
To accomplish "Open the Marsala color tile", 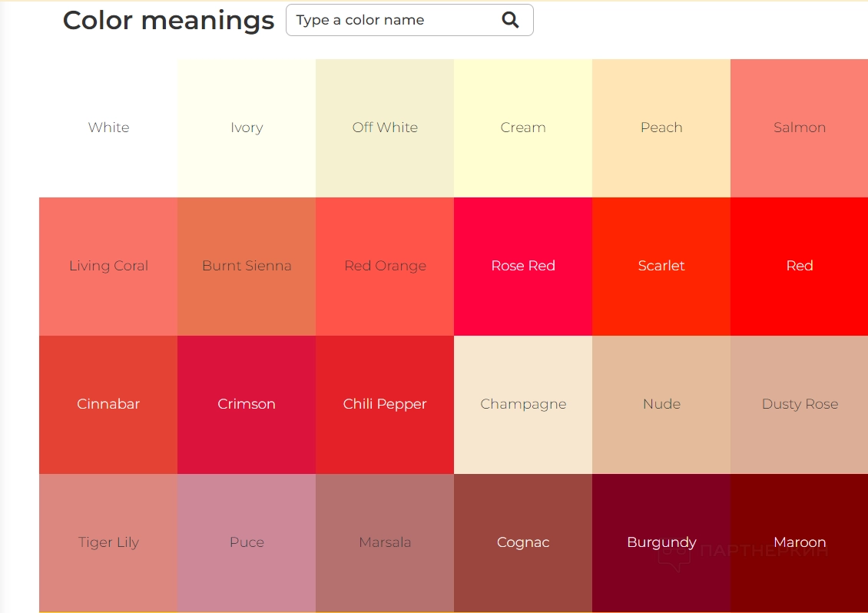I will (x=385, y=542).
